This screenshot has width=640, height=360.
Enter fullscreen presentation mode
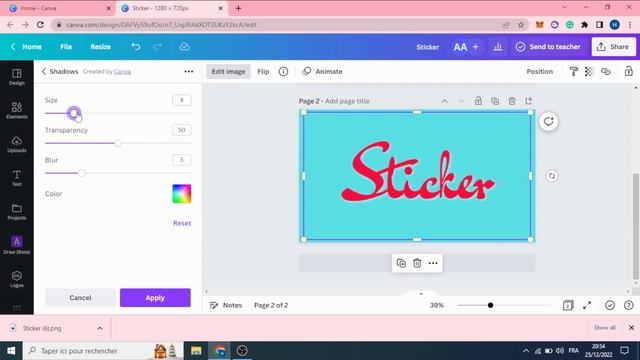(587, 305)
